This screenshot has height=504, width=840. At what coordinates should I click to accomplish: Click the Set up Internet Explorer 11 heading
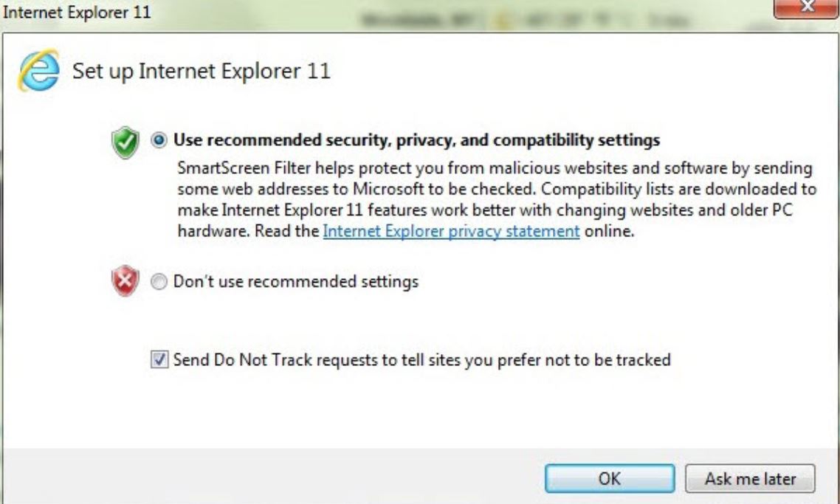(x=201, y=72)
